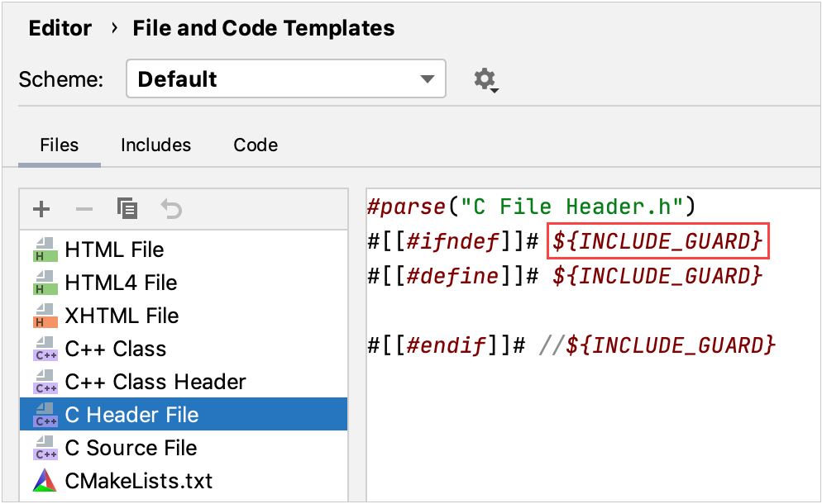Screen dimensions: 822x504
Task: Click the CMakeLists.txt template icon
Action: (44, 480)
